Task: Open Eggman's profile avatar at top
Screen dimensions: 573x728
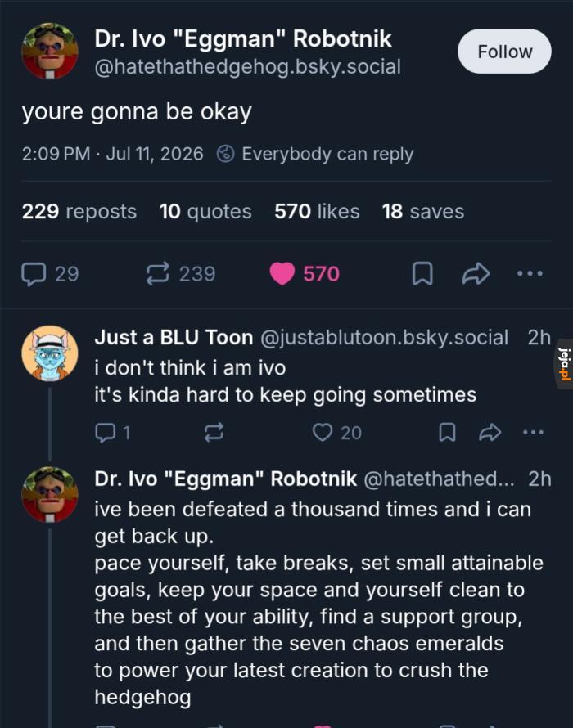Action: click(50, 51)
